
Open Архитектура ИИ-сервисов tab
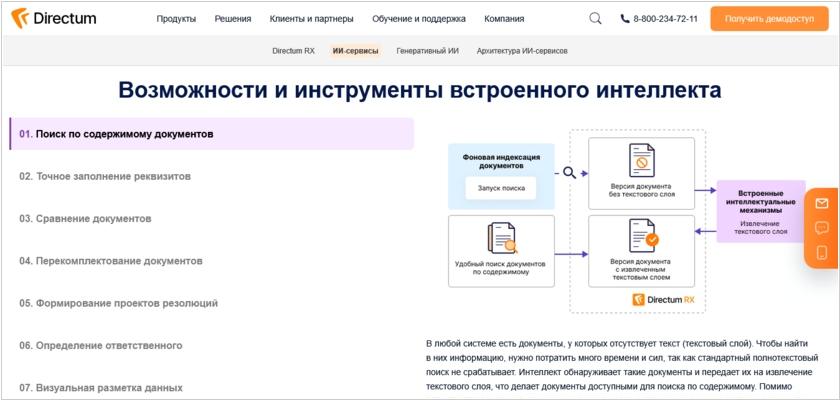(522, 51)
